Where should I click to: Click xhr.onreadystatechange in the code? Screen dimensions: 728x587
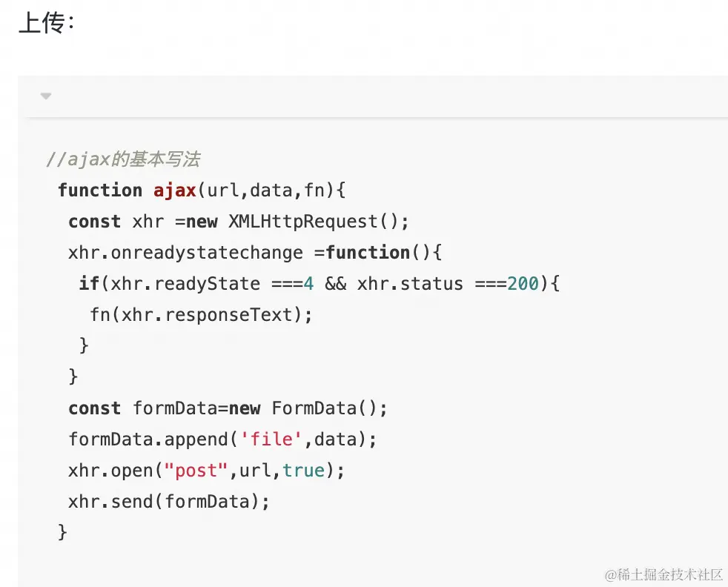(x=185, y=253)
